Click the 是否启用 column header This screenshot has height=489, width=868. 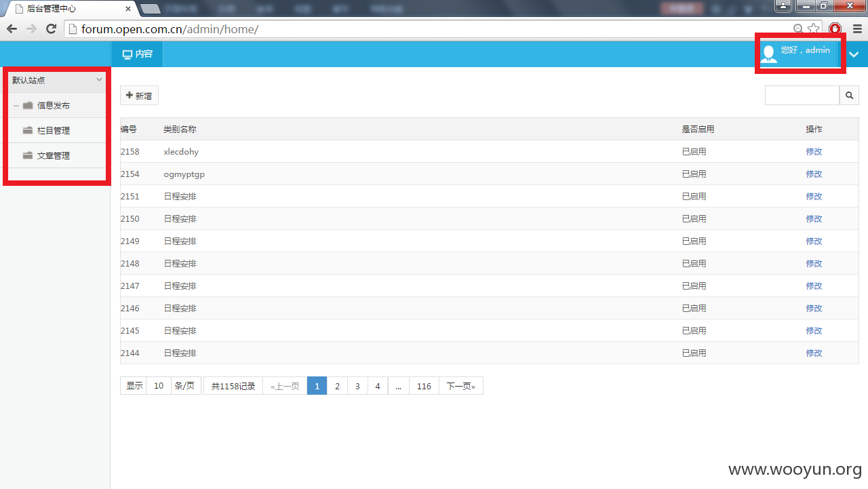pyautogui.click(x=698, y=129)
